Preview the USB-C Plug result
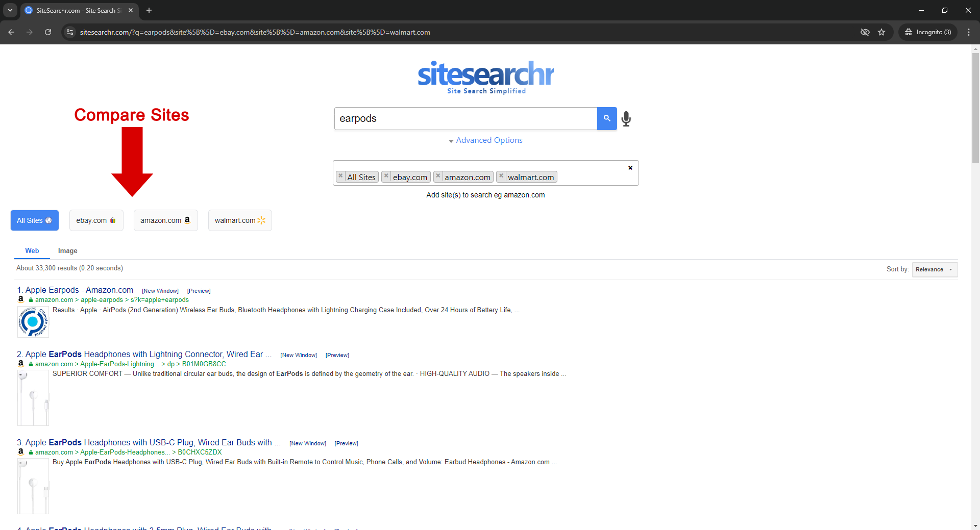 tap(347, 443)
